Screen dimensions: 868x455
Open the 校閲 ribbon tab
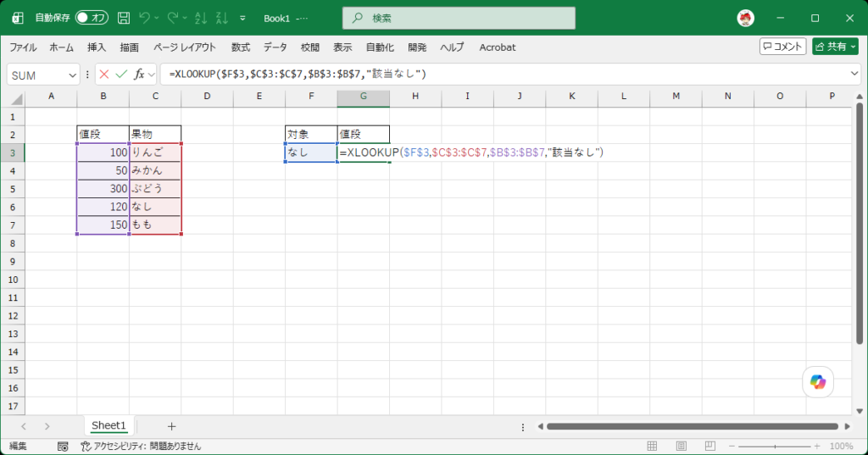[x=310, y=47]
